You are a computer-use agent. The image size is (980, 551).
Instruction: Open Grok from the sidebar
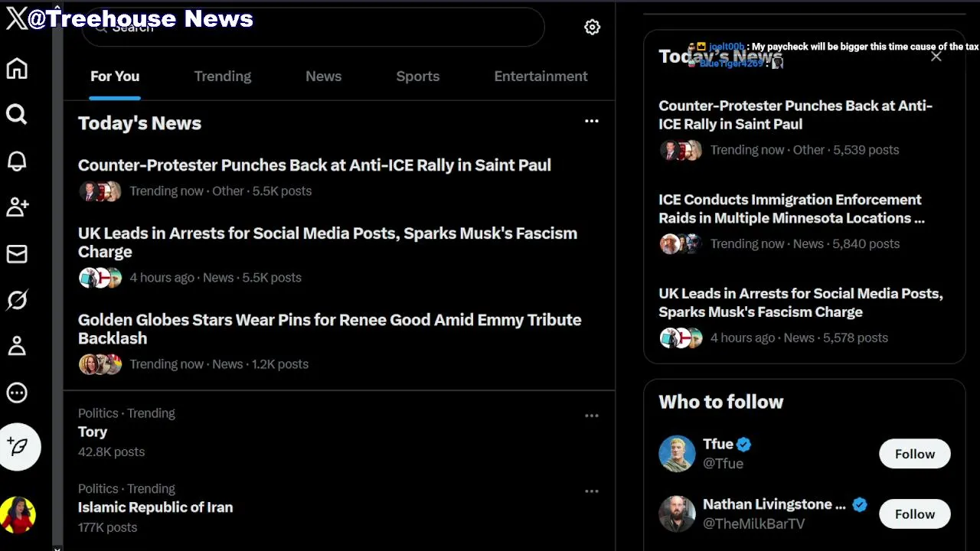click(17, 300)
